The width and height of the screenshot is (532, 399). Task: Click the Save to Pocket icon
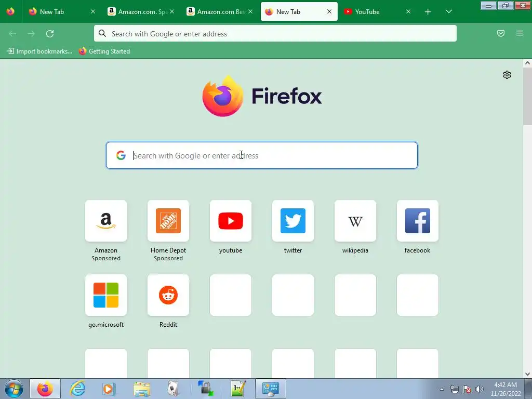pyautogui.click(x=501, y=33)
